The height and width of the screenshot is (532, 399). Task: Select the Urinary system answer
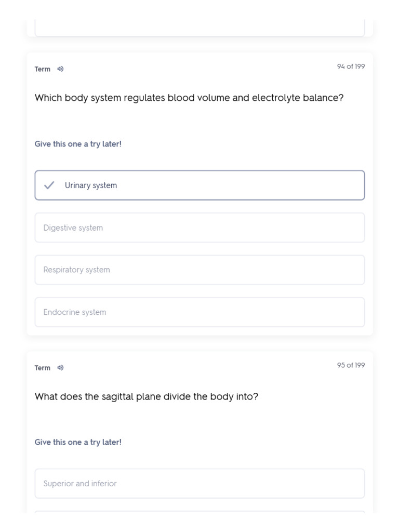pyautogui.click(x=199, y=185)
